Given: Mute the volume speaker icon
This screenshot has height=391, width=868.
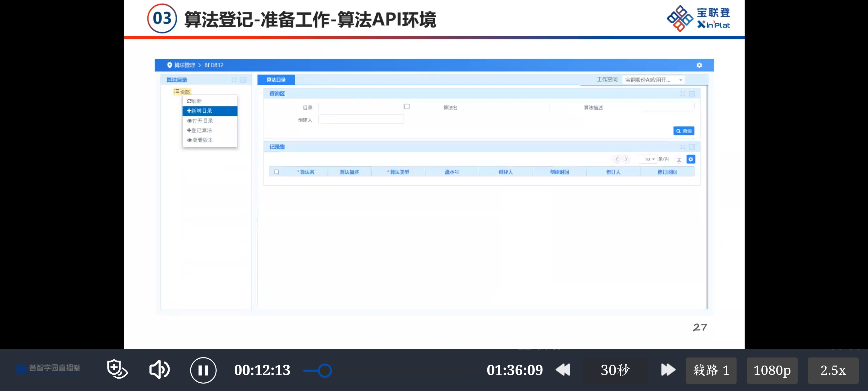Looking at the screenshot, I should (159, 370).
